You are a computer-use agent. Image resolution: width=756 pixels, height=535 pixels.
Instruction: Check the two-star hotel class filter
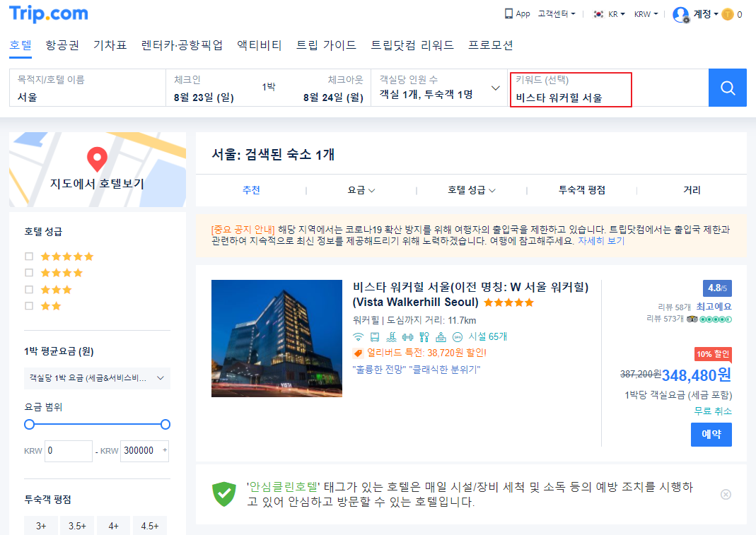click(29, 305)
